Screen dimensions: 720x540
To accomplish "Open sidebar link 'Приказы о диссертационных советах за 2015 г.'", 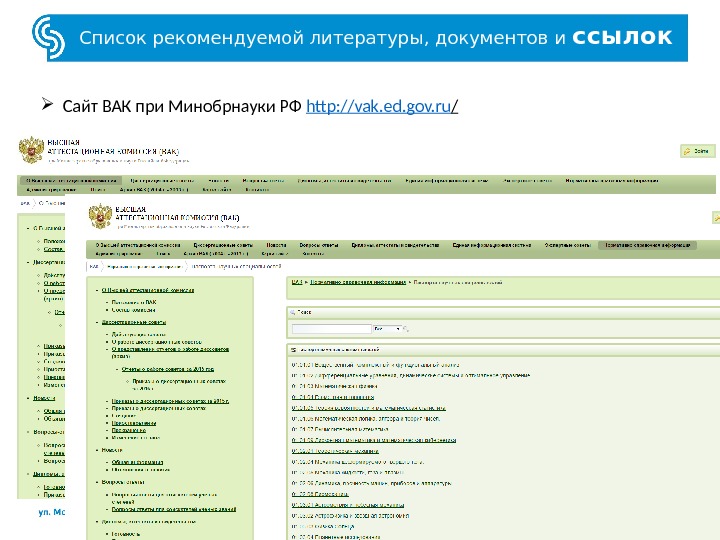I will (170, 401).
